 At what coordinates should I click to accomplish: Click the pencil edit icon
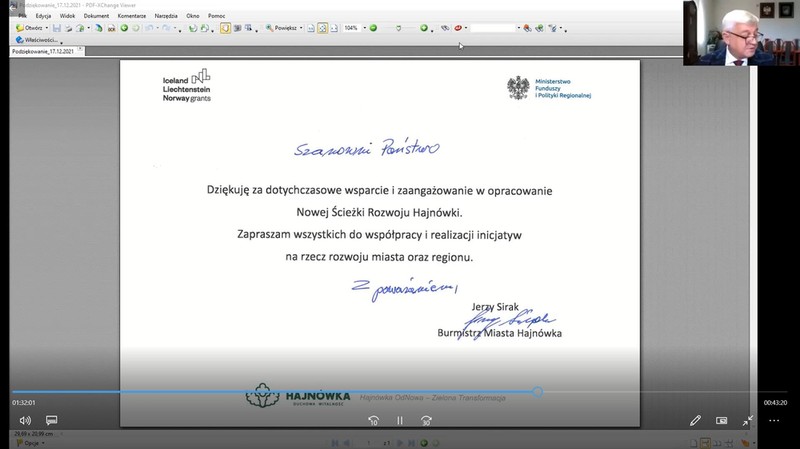point(695,420)
